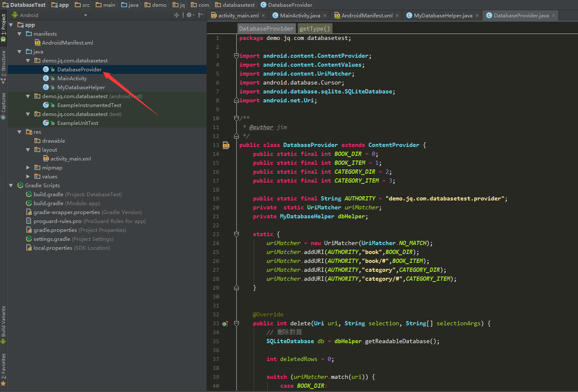Open the 1: Project tool window tab
The image size is (578, 392).
(x=3, y=28)
